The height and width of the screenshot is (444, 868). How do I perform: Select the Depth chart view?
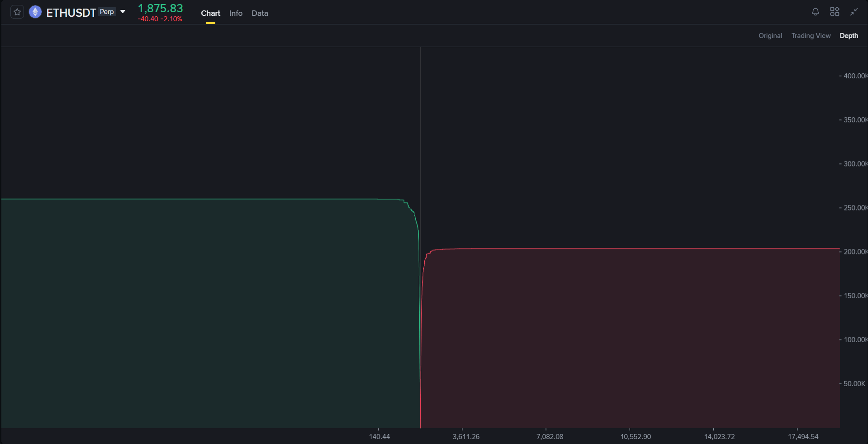pyautogui.click(x=849, y=36)
